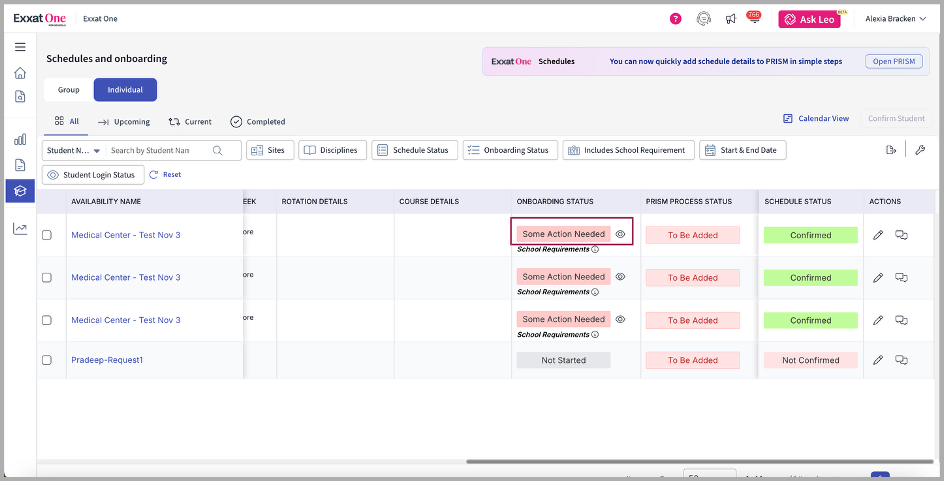The width and height of the screenshot is (944, 482).
Task: Switch to the Group view tab
Action: (68, 90)
